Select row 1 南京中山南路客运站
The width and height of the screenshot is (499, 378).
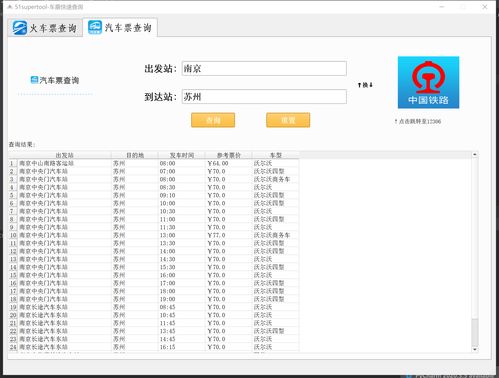[154, 163]
